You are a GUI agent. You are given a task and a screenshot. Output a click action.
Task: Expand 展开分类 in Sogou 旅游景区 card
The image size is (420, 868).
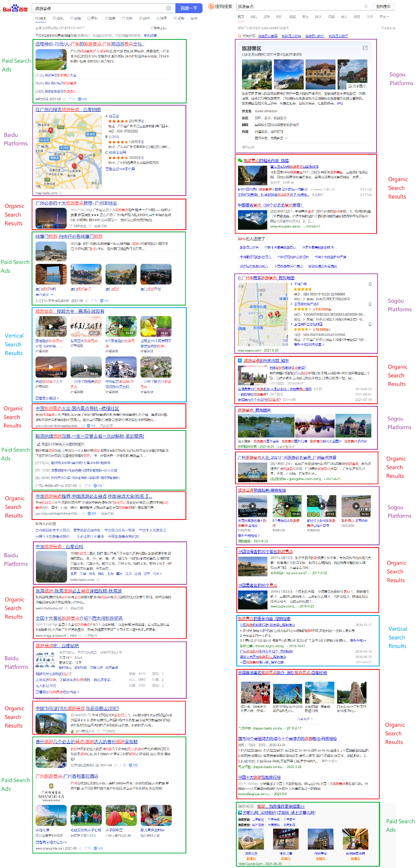click(271, 138)
